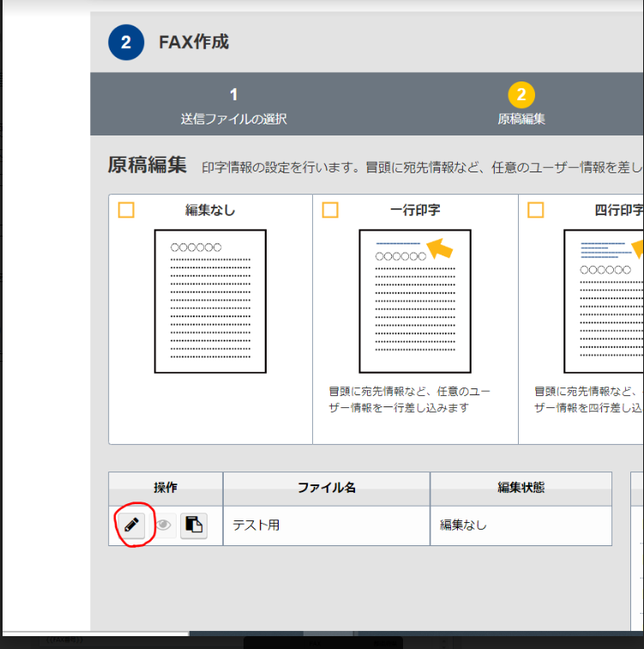Select the テスト用 file name cell
644x649 pixels.
[327, 526]
